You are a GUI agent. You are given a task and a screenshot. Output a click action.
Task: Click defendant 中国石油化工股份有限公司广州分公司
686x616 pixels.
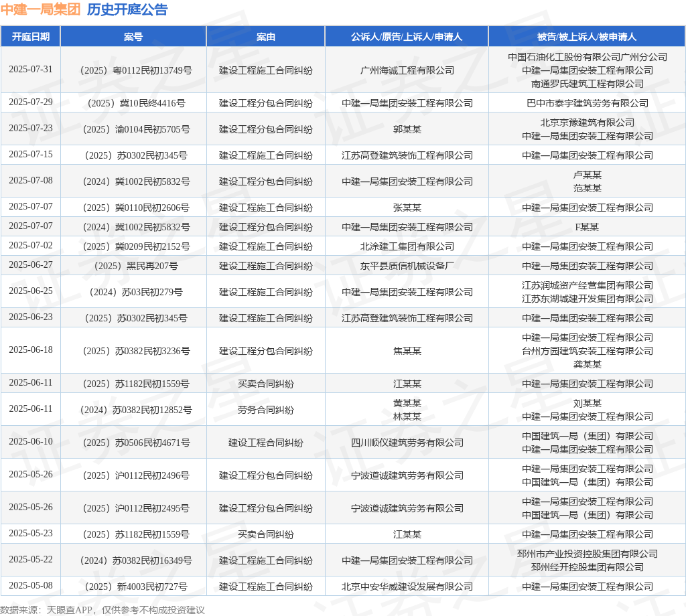pyautogui.click(x=587, y=57)
